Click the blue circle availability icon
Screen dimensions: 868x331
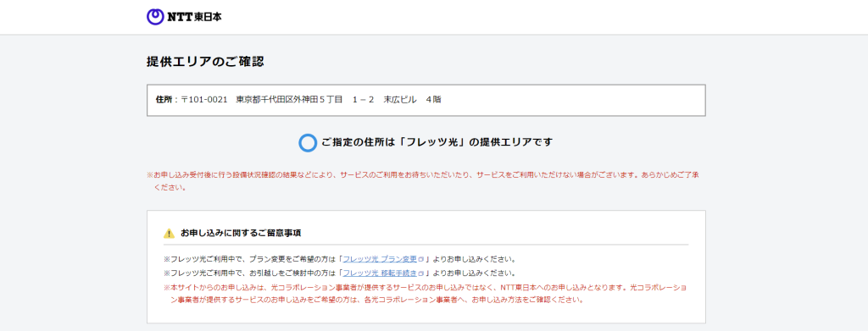pyautogui.click(x=307, y=142)
